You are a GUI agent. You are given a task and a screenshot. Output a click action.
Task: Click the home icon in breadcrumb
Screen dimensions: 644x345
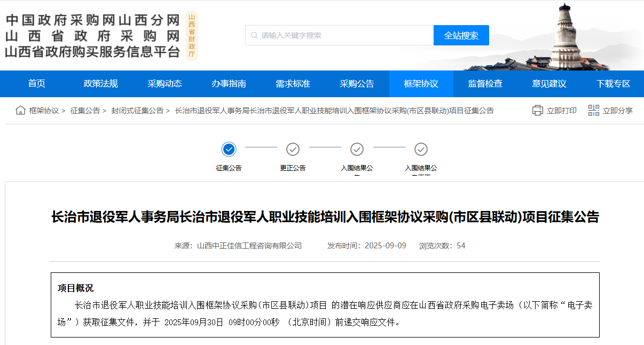click(x=20, y=111)
